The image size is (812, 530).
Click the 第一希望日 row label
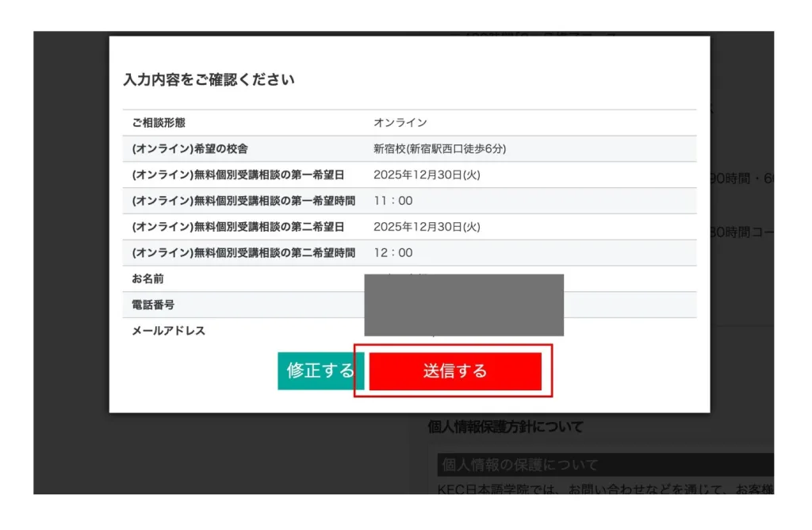point(238,175)
